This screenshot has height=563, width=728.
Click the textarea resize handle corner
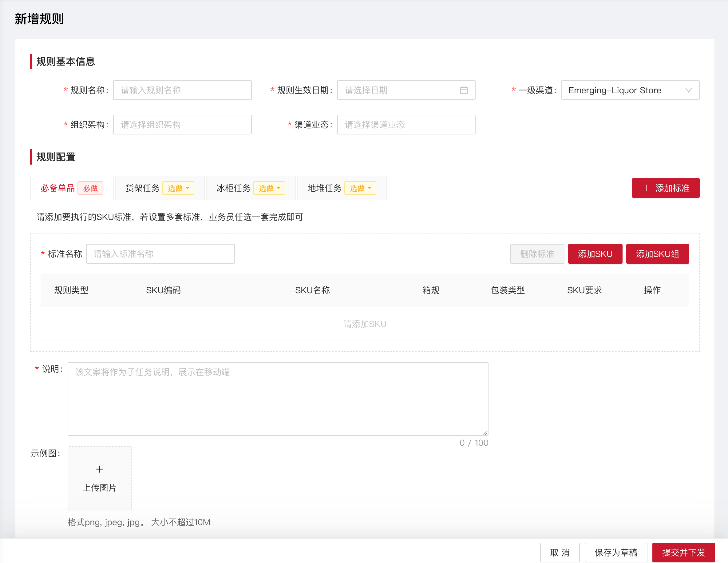click(485, 432)
